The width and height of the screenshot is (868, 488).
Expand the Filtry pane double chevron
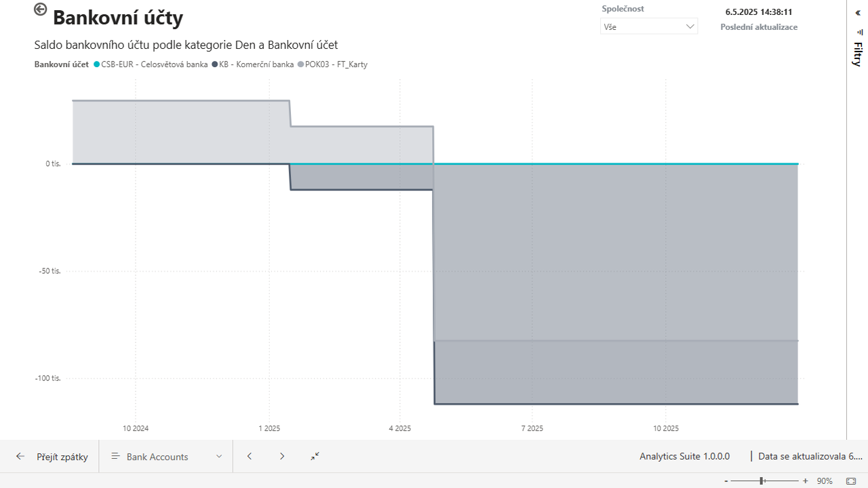(x=858, y=12)
